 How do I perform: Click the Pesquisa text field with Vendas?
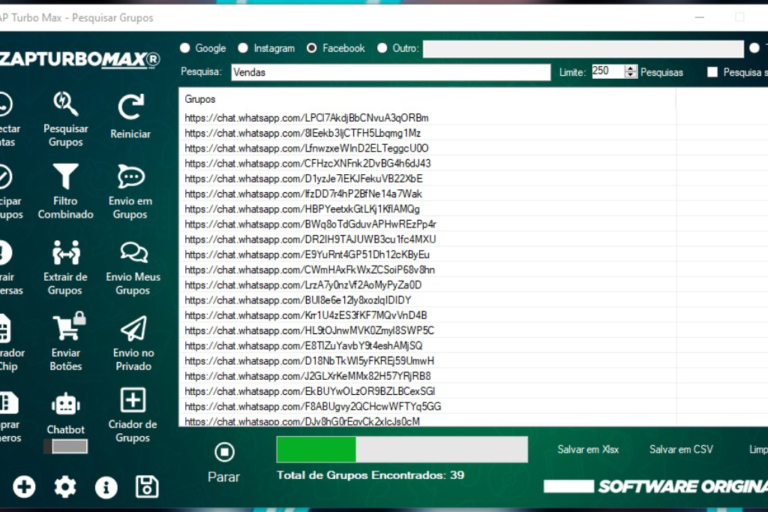click(390, 72)
